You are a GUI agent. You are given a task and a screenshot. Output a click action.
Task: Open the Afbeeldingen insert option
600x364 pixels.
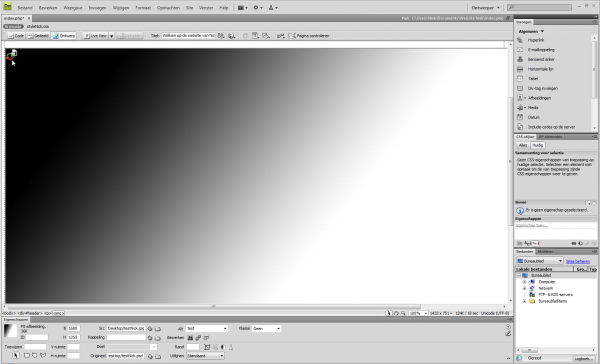click(x=539, y=98)
